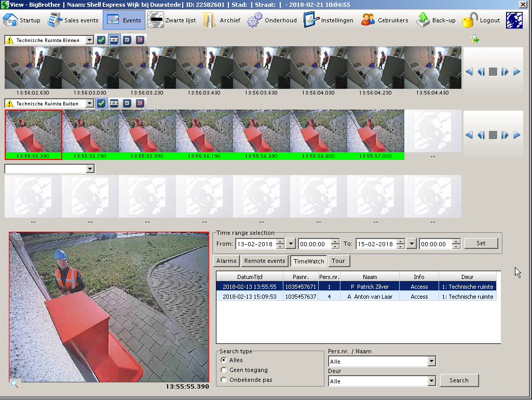
Task: Click filmstrip icon for Technische Ruimte Buiten
Action: click(x=114, y=103)
